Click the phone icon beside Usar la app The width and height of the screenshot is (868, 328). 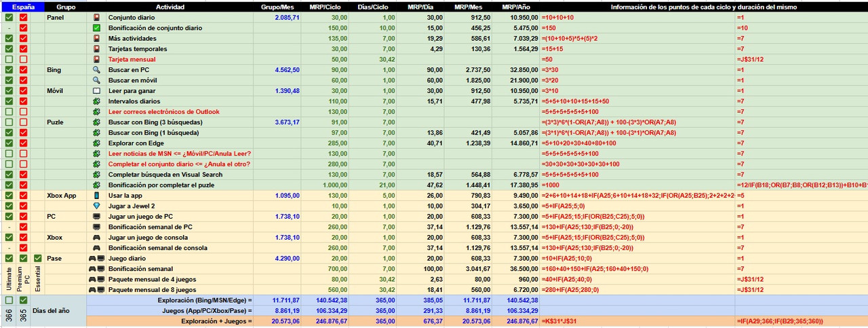click(x=96, y=196)
